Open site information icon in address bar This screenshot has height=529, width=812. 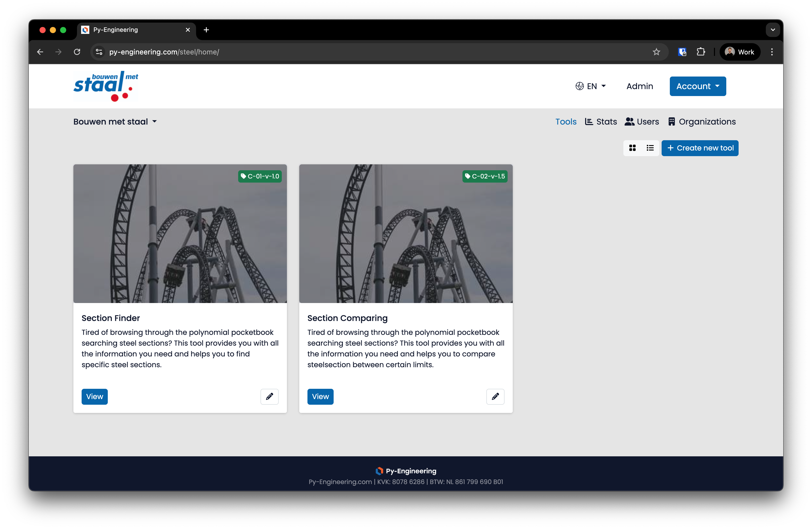click(x=99, y=52)
